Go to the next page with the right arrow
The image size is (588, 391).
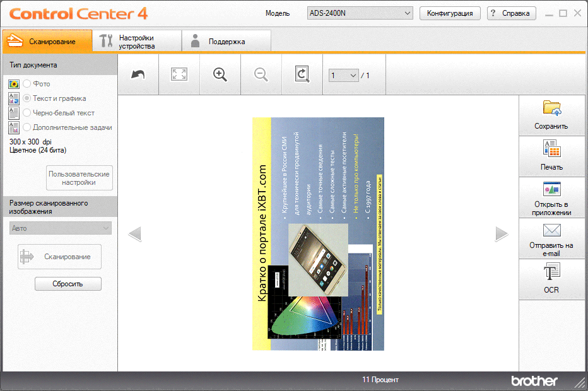(x=502, y=234)
